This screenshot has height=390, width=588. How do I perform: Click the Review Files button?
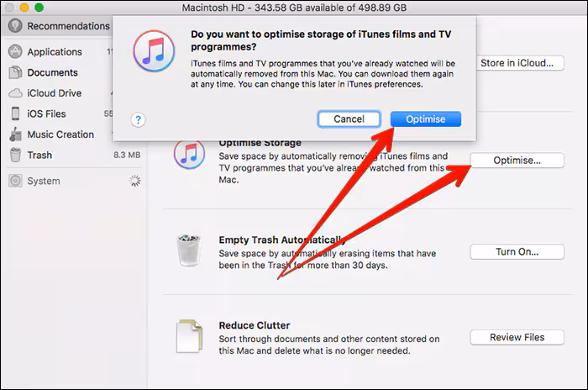point(517,337)
